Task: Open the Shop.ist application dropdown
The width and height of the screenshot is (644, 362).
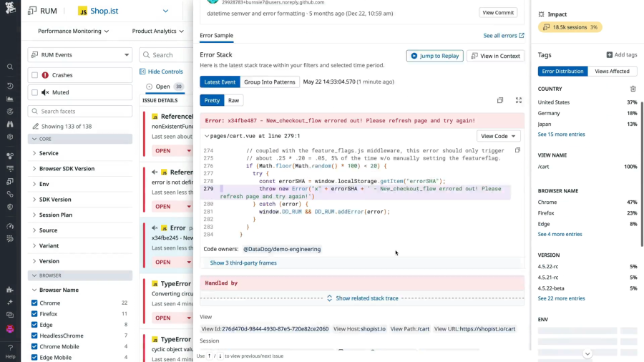Action: (165, 11)
